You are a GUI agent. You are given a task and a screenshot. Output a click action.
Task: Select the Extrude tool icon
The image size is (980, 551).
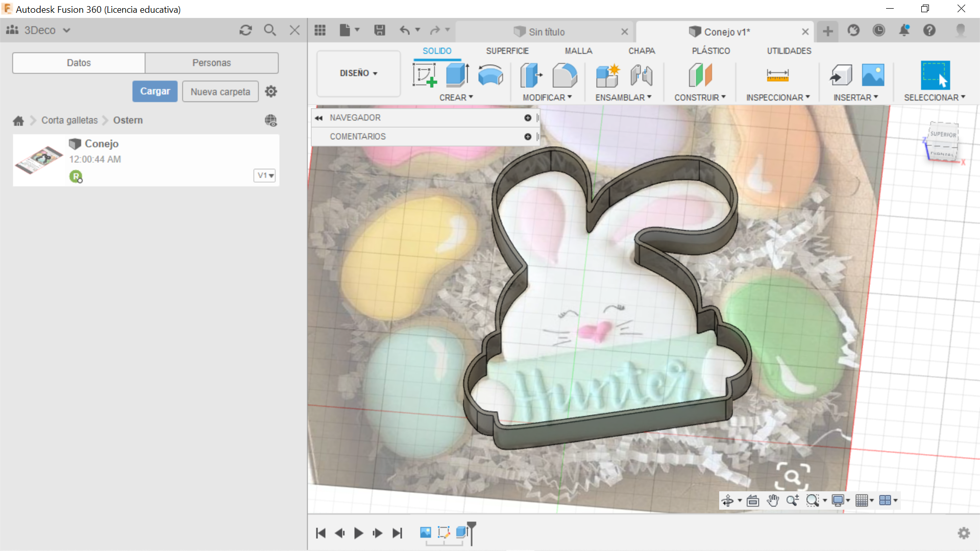pyautogui.click(x=457, y=75)
